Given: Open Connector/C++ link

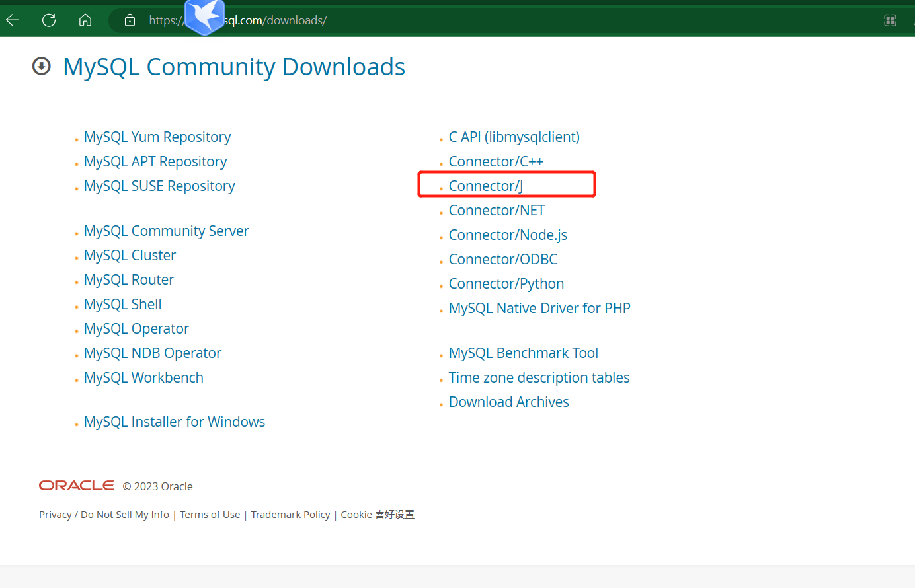Looking at the screenshot, I should coord(497,162).
